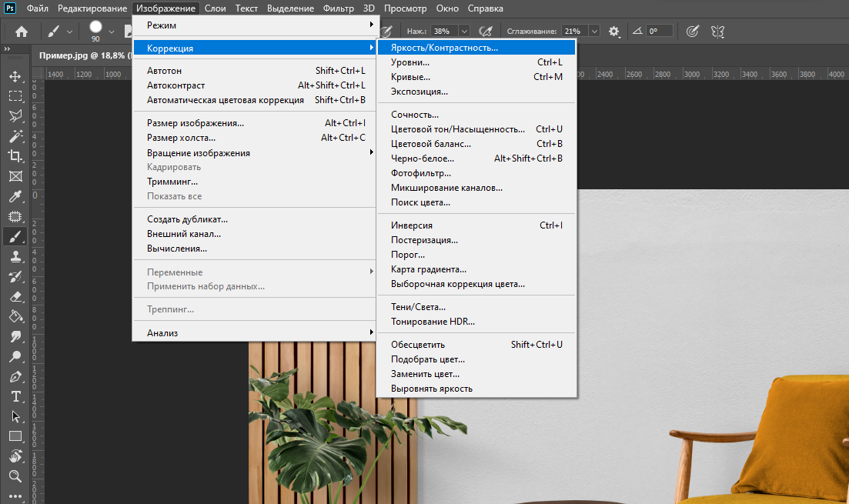The width and height of the screenshot is (849, 504).
Task: Select the Move tool in the toolbar
Action: 15,76
